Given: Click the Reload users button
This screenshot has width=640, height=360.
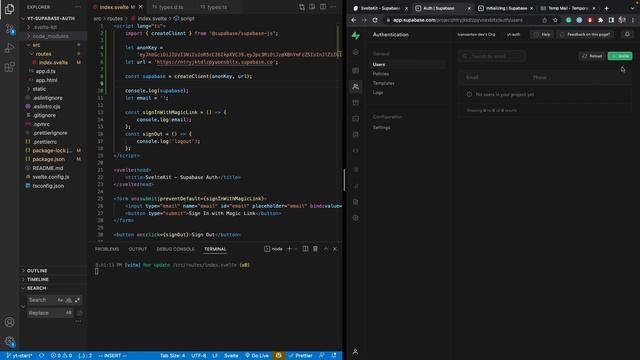Looking at the screenshot, I should 592,56.
